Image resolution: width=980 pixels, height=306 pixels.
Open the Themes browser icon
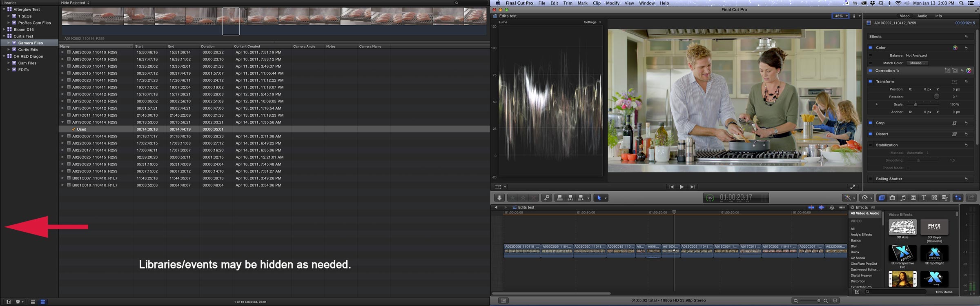[945, 198]
